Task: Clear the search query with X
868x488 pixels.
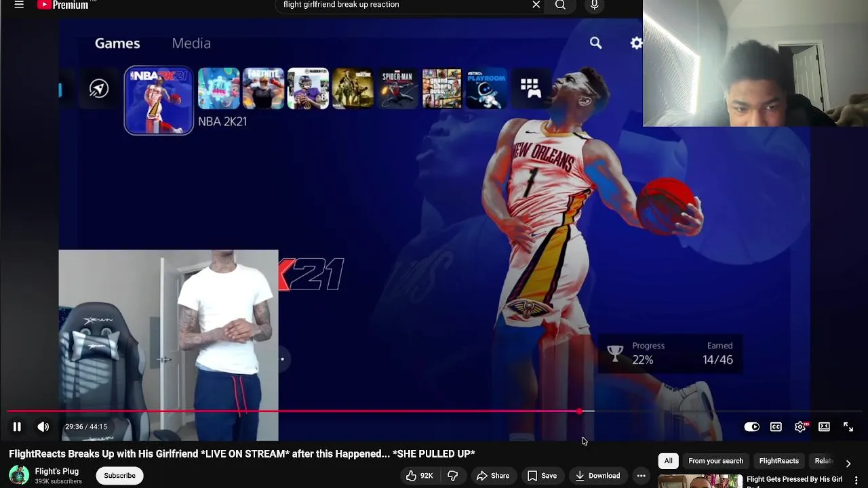Action: point(536,5)
